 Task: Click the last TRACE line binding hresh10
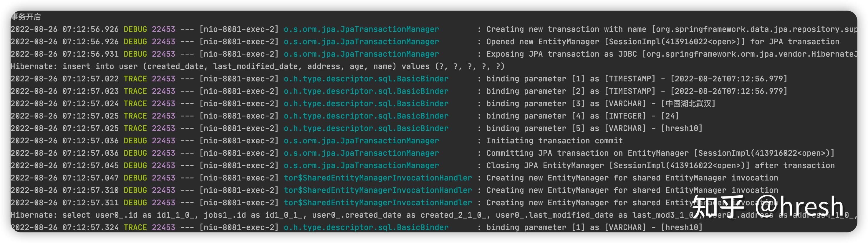[357, 227]
